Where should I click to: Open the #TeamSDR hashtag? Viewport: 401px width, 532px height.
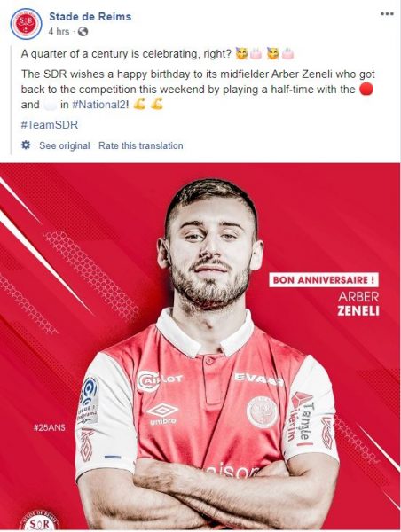[50, 124]
